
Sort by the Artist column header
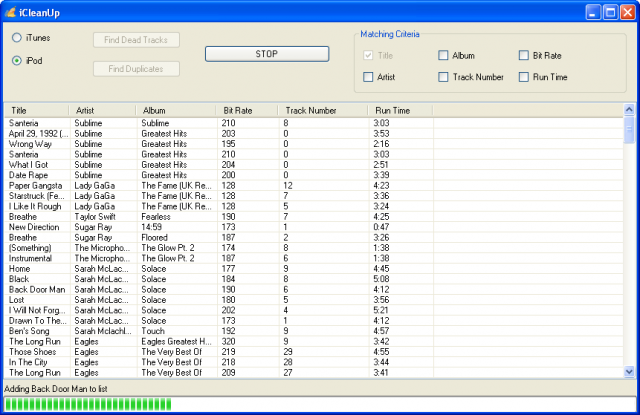pos(102,111)
